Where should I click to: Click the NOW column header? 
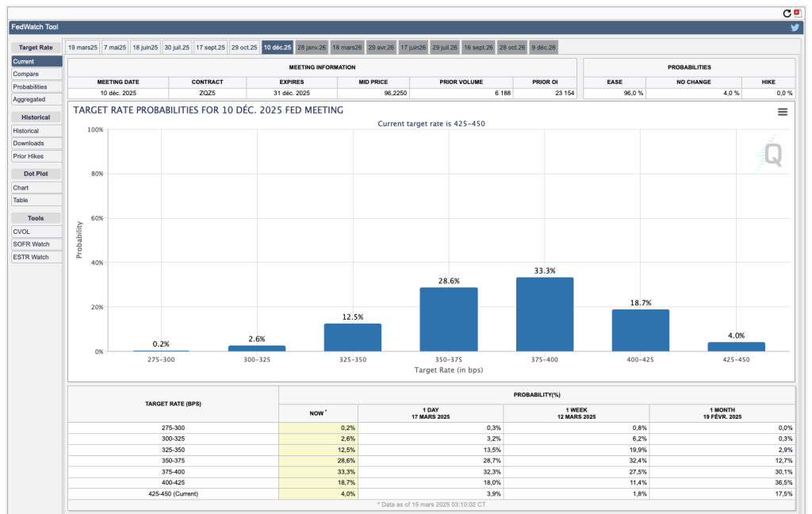tap(318, 413)
